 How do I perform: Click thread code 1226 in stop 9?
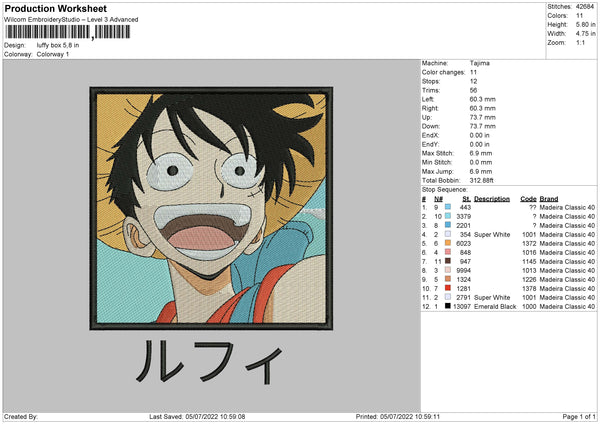pyautogui.click(x=529, y=279)
